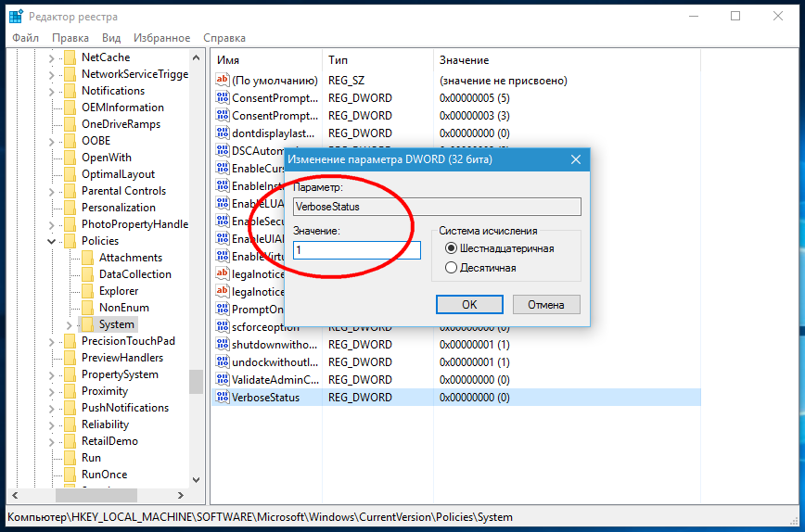Expand the Reliability tree node
The height and width of the screenshot is (532, 805).
51,425
